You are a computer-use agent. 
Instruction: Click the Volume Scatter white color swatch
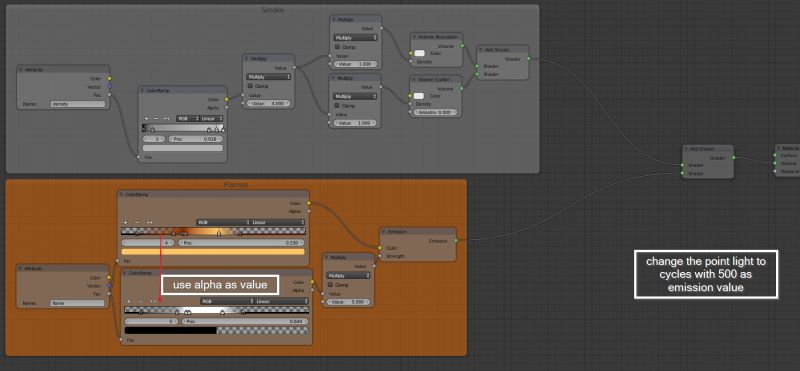pyautogui.click(x=419, y=95)
